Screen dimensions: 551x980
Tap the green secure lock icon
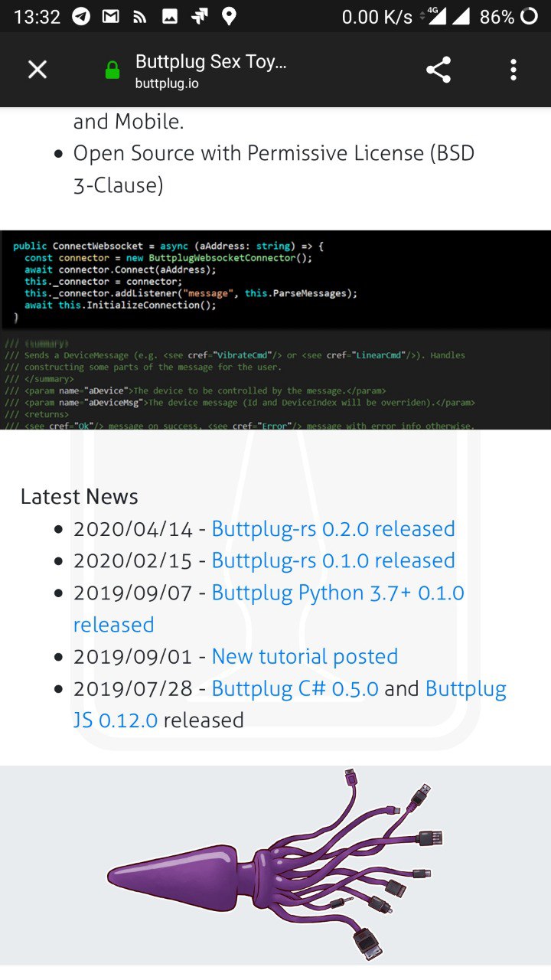[112, 71]
